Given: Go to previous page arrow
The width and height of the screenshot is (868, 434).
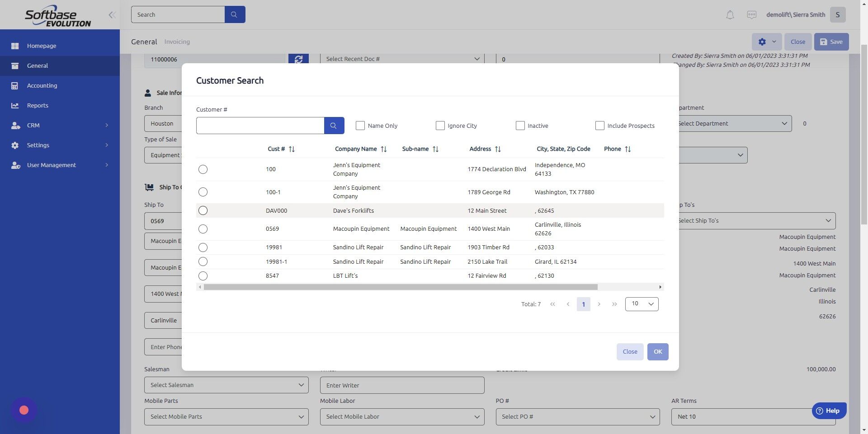Looking at the screenshot, I should tap(568, 304).
